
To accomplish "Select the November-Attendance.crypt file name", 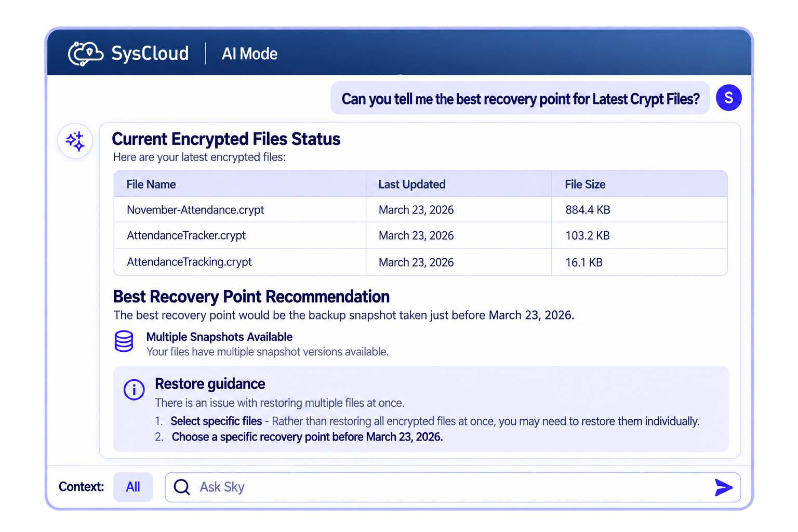I will pos(195,210).
